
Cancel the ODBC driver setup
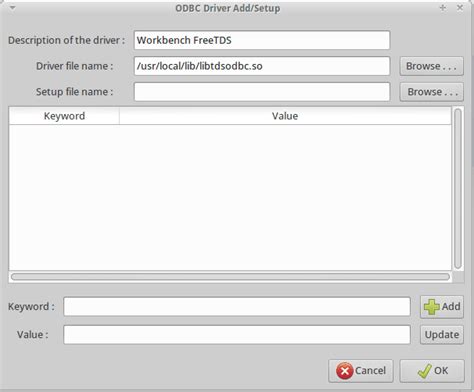(361, 371)
